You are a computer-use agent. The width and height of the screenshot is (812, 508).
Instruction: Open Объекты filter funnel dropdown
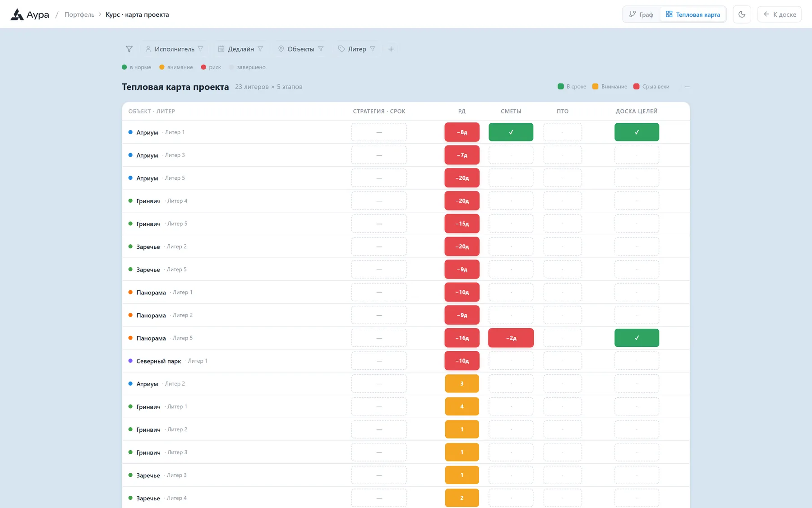click(x=321, y=49)
